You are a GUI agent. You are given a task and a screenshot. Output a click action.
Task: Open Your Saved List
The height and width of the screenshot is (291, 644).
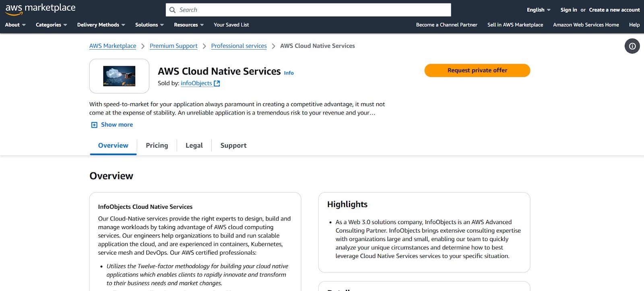[231, 25]
